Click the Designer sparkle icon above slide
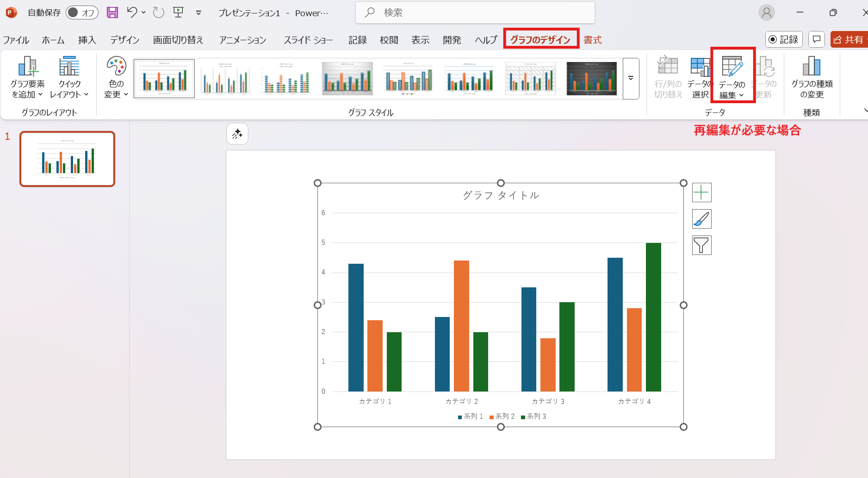This screenshot has height=478, width=868. click(237, 134)
